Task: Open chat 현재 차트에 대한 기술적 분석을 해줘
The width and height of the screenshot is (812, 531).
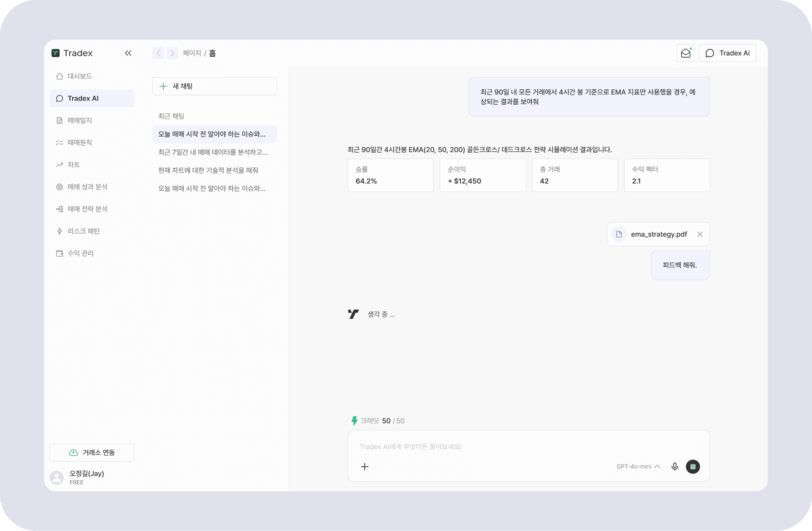Action: tap(215, 170)
